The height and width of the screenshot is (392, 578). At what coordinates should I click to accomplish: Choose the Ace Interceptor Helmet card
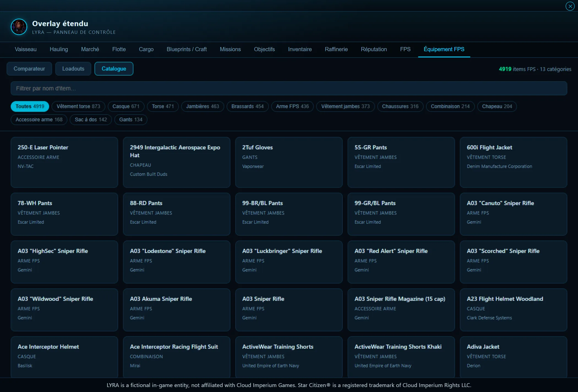pos(64,357)
